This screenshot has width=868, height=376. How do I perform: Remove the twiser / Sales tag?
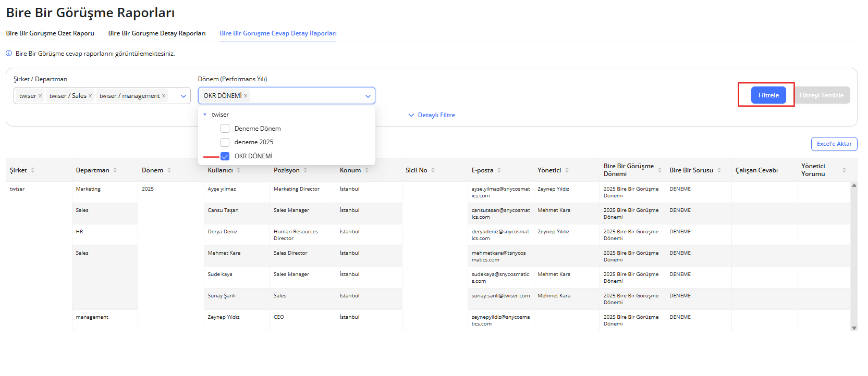click(90, 96)
